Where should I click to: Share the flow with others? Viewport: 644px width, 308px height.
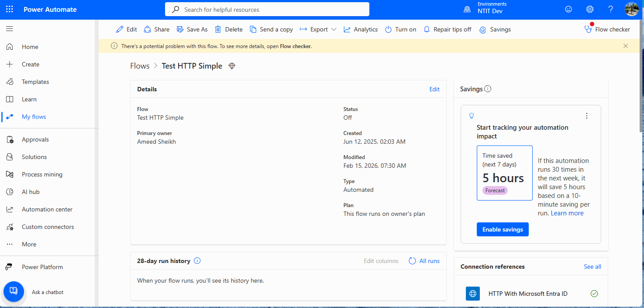click(156, 29)
